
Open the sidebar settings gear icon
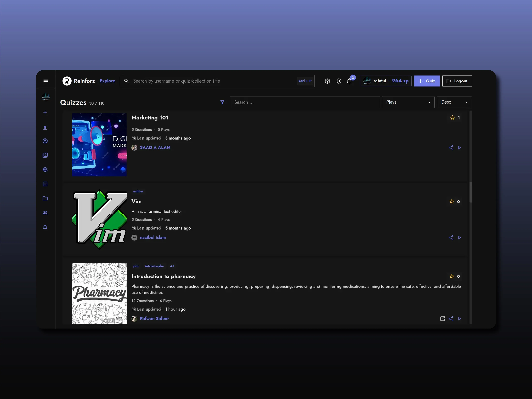click(x=45, y=170)
